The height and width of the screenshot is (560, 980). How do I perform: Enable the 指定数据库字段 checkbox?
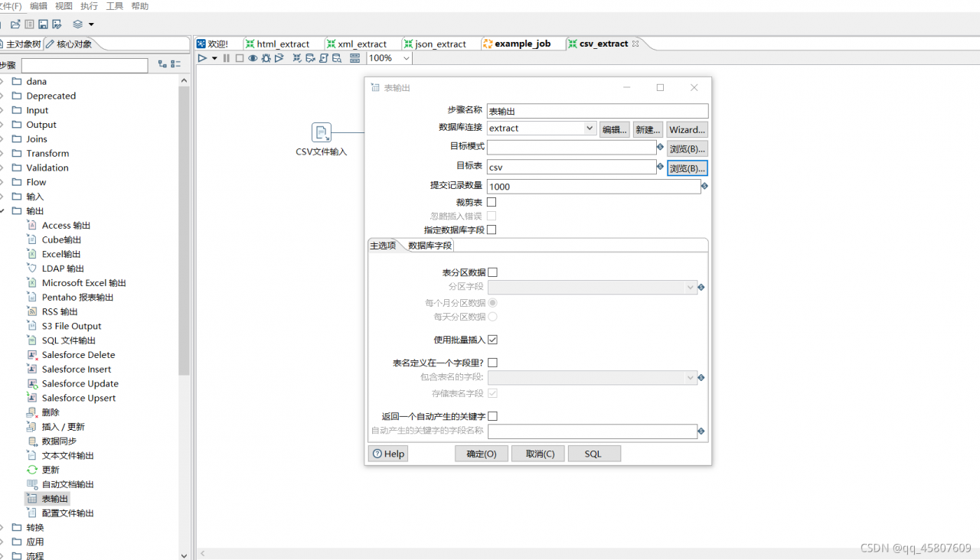[x=492, y=230]
